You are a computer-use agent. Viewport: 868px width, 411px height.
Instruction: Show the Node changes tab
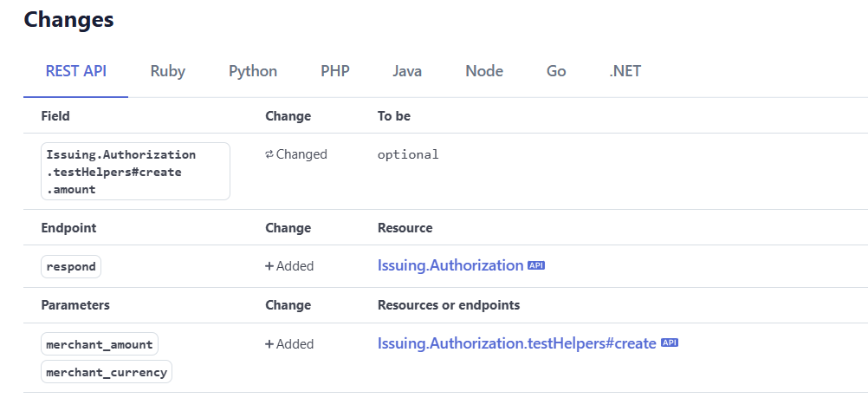[484, 71]
